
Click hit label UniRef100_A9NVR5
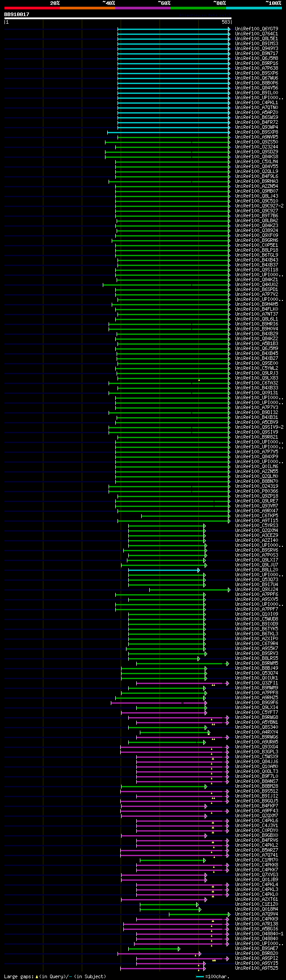coord(257,137)
